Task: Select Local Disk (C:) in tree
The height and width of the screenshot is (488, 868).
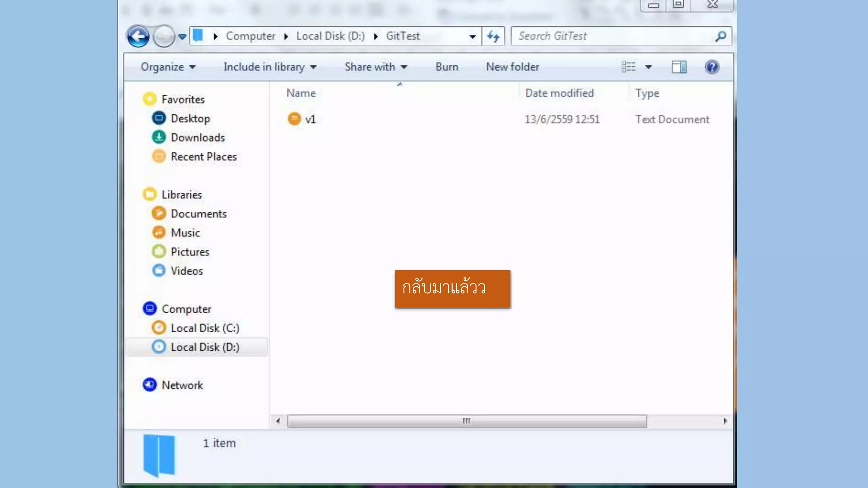Action: 205,328
